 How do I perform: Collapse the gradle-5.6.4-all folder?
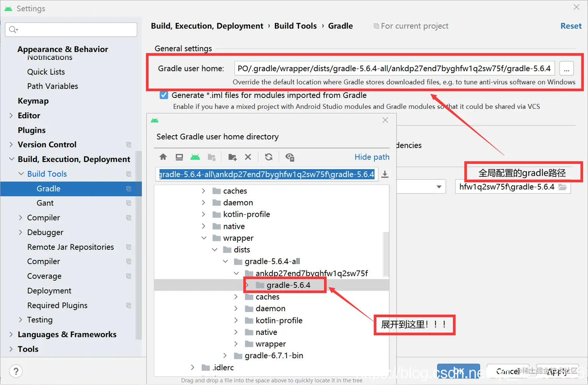226,261
